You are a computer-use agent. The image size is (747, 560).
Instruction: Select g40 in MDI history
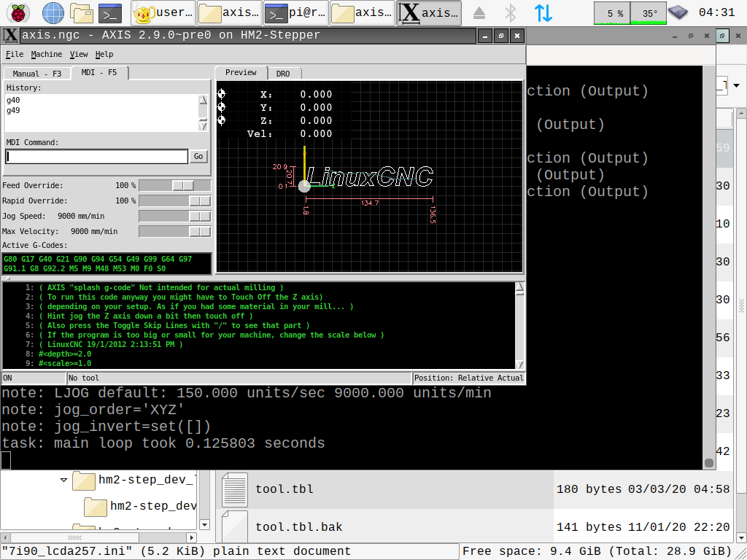point(13,100)
